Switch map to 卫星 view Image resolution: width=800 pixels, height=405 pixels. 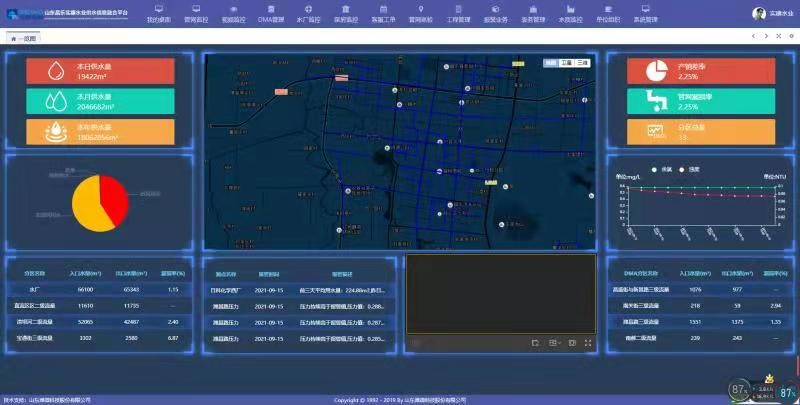coord(566,63)
